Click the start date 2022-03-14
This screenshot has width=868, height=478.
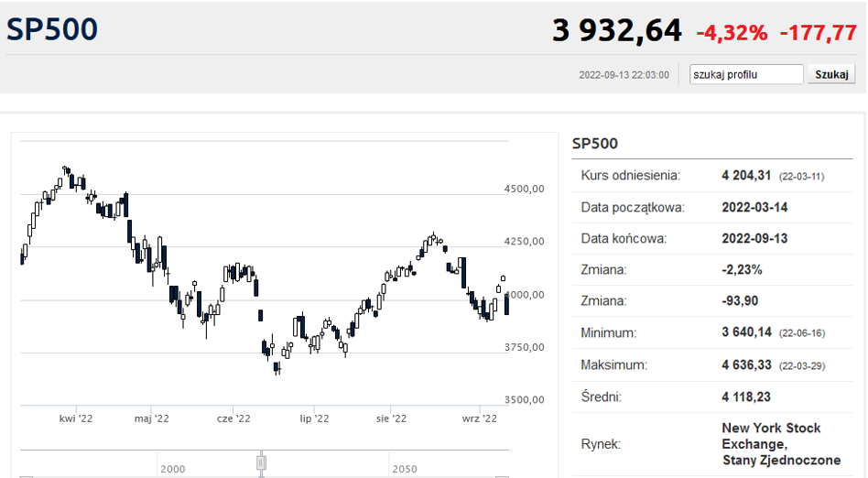[x=754, y=208]
